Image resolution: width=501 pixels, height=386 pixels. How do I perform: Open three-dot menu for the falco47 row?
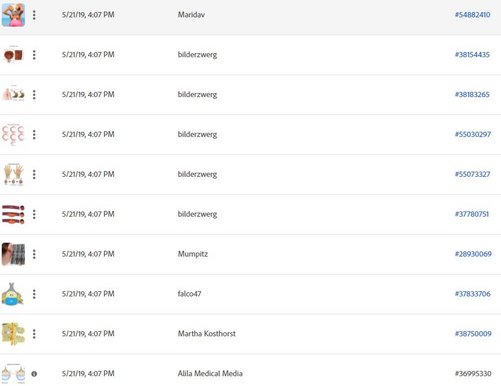click(34, 294)
